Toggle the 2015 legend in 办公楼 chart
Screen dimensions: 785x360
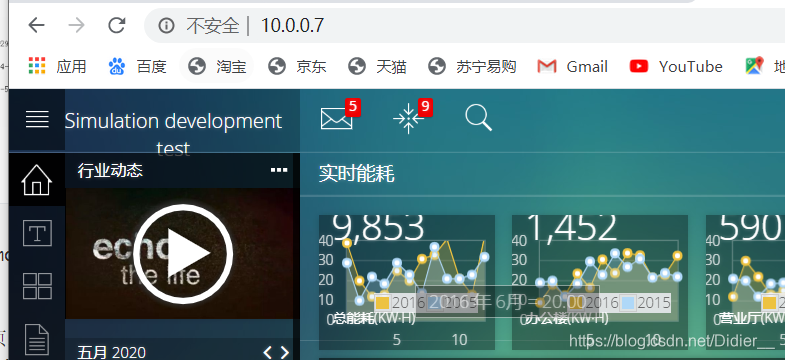[x=644, y=302]
